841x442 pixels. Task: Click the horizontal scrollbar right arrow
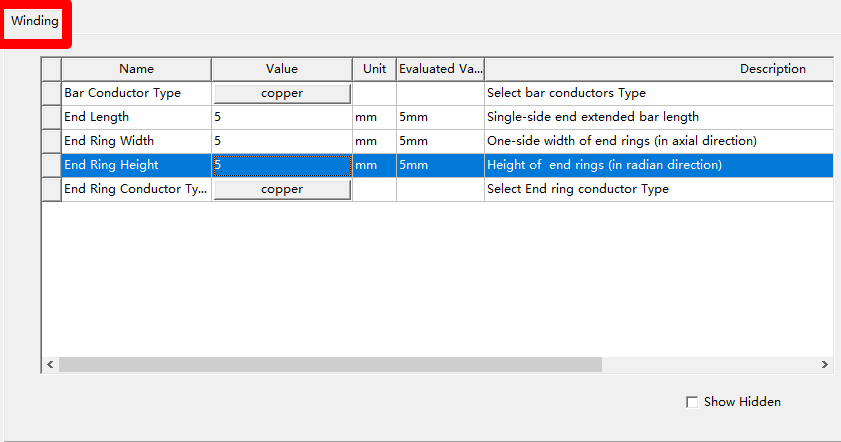pos(825,365)
